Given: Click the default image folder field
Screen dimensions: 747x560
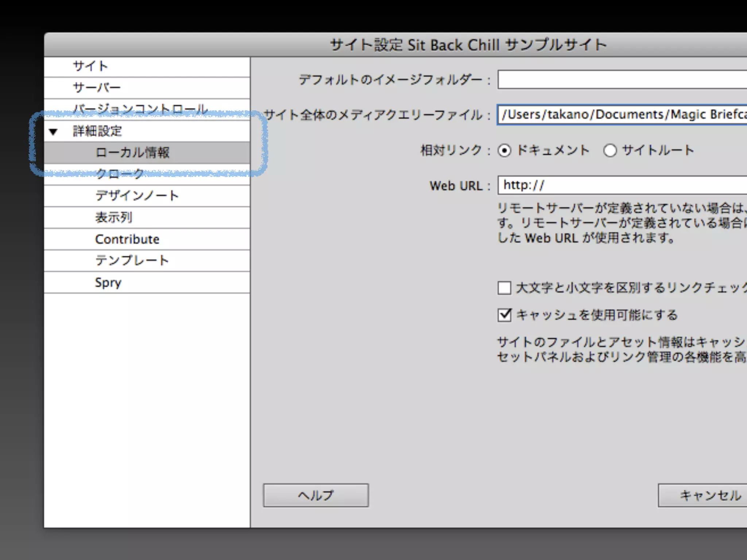Looking at the screenshot, I should click(620, 79).
